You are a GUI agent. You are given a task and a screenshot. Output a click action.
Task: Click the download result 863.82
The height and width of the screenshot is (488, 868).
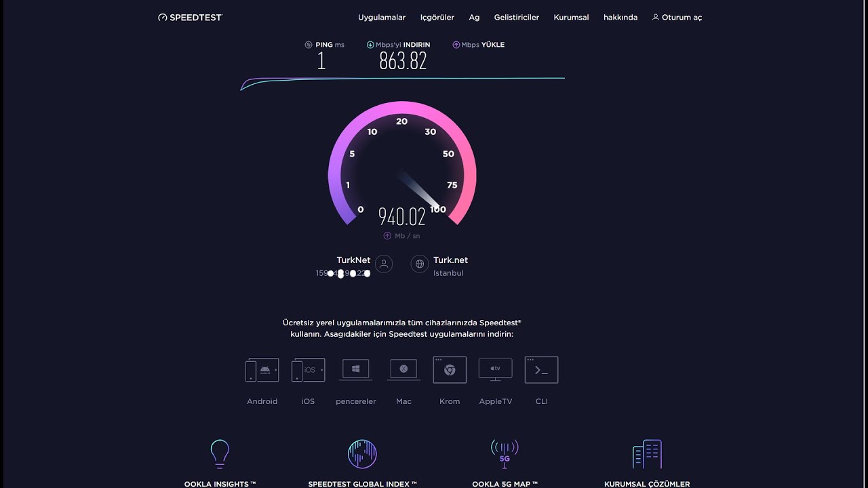click(403, 61)
